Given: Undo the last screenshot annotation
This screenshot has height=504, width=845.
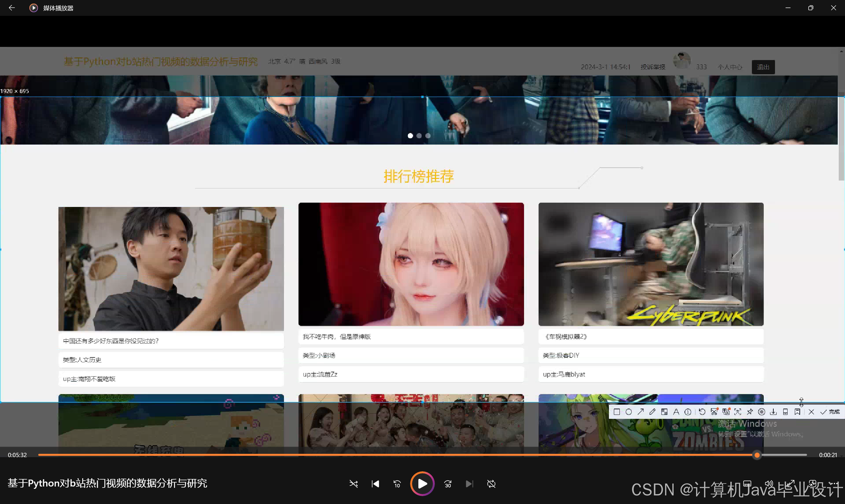Looking at the screenshot, I should tap(702, 412).
